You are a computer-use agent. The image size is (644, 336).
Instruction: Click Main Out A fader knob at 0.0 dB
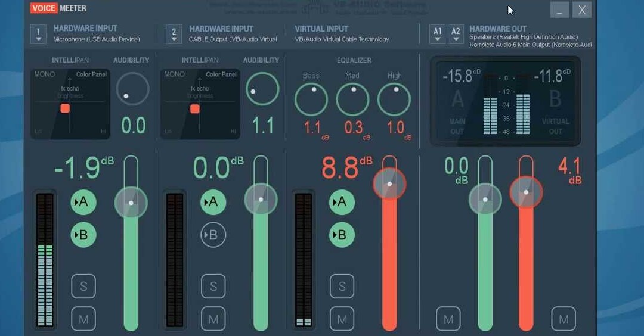[x=485, y=200]
